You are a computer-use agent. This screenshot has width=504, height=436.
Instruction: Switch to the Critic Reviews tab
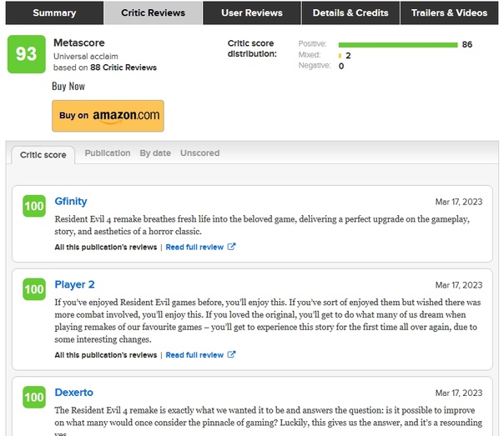pyautogui.click(x=153, y=13)
